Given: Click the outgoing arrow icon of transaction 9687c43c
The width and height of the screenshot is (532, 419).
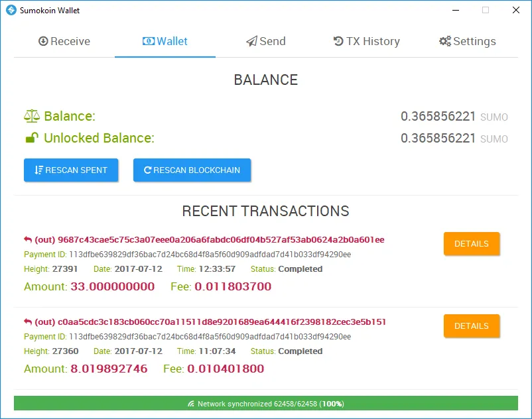Looking at the screenshot, I should click(x=28, y=240).
